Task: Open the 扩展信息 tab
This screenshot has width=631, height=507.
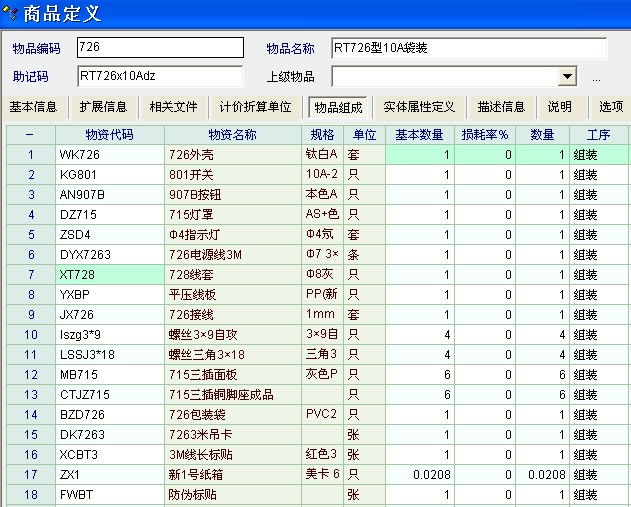Action: point(103,107)
